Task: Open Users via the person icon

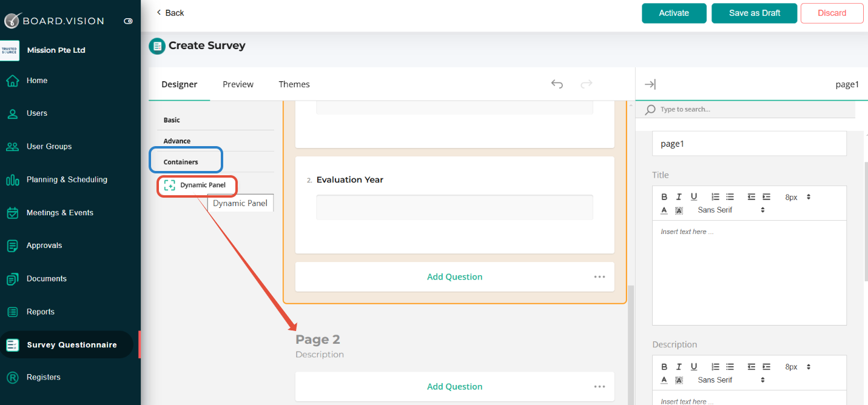Action: click(12, 113)
